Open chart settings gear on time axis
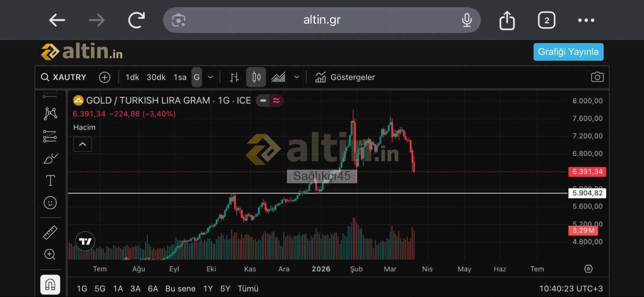 pos(588,269)
